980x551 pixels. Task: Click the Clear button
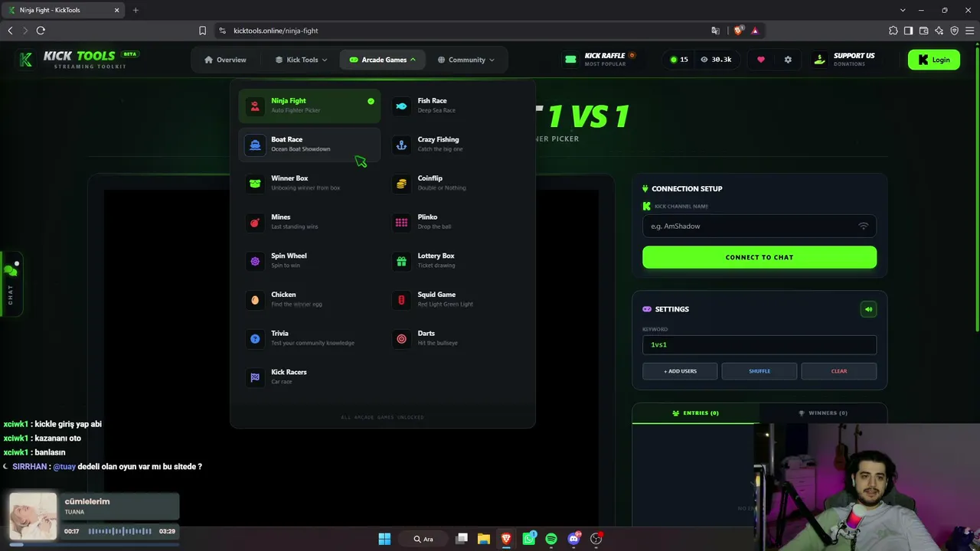(x=839, y=371)
